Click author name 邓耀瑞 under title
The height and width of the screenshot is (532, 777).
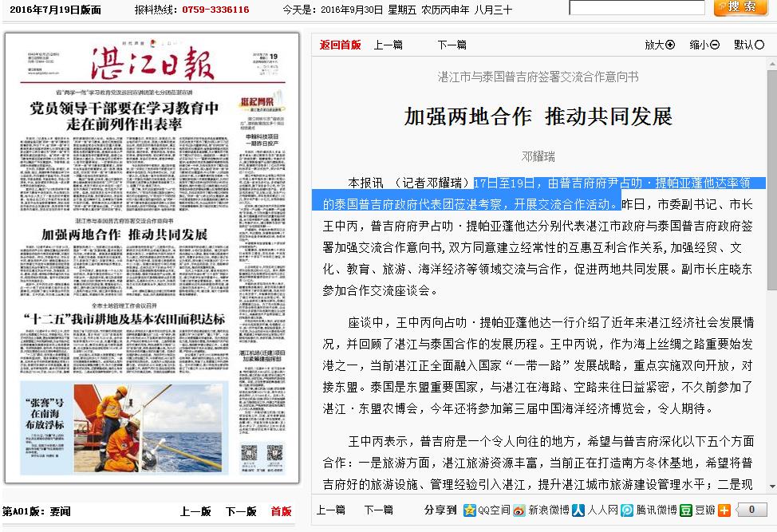[538, 156]
